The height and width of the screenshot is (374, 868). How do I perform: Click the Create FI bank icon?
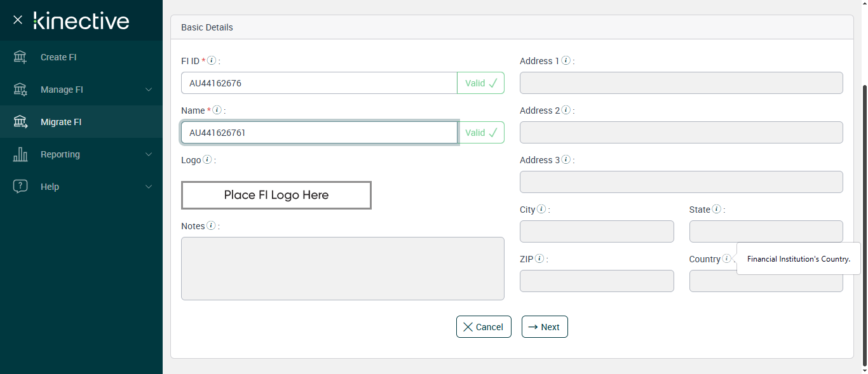point(20,57)
